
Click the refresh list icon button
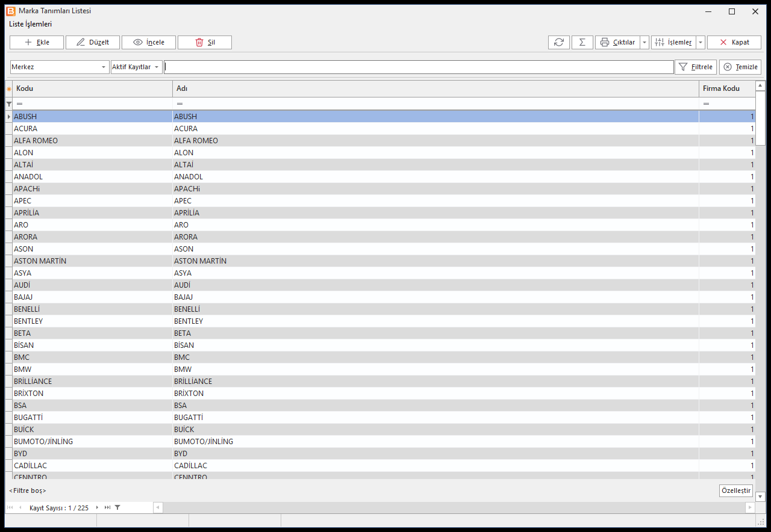[x=559, y=42]
